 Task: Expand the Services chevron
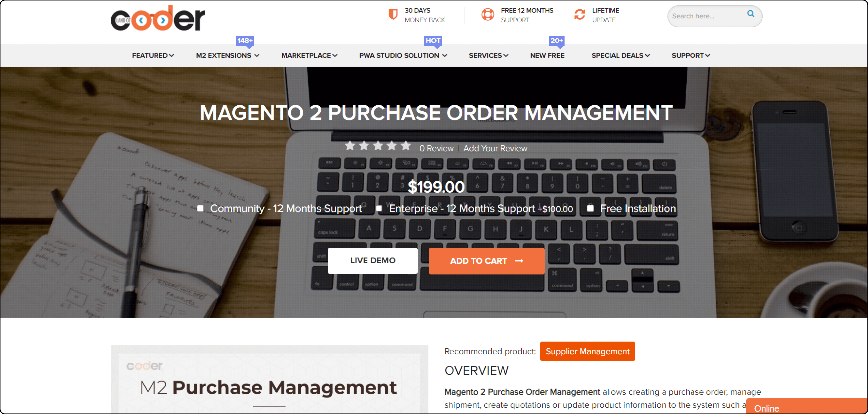click(506, 56)
